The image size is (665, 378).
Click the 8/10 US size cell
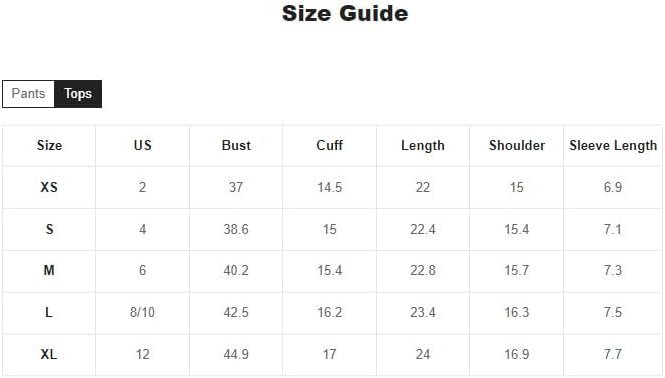(142, 312)
